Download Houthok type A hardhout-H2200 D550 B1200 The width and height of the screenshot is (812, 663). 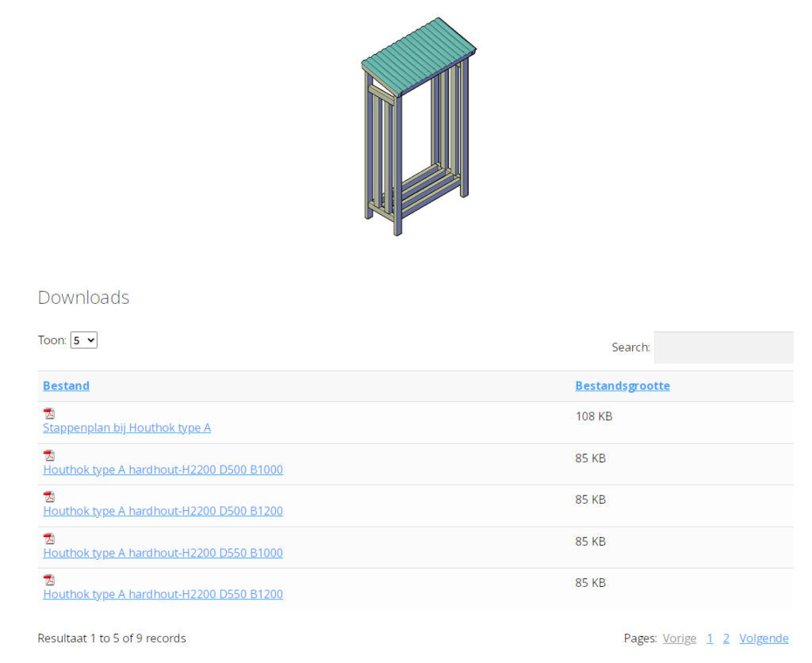click(x=163, y=594)
